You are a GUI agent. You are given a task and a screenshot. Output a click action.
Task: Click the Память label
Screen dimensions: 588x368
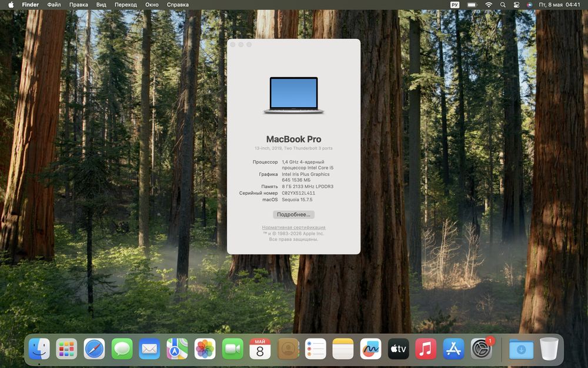point(270,187)
